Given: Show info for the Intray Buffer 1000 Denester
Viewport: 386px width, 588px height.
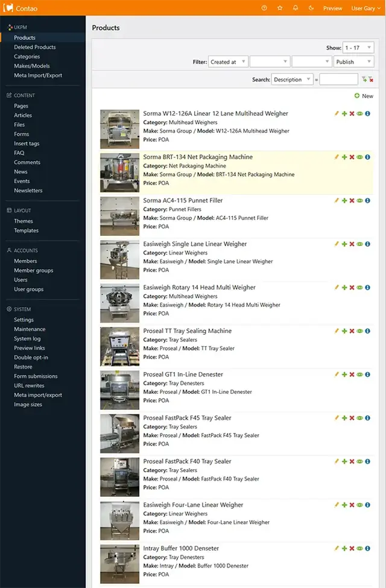Looking at the screenshot, I should coord(368,548).
